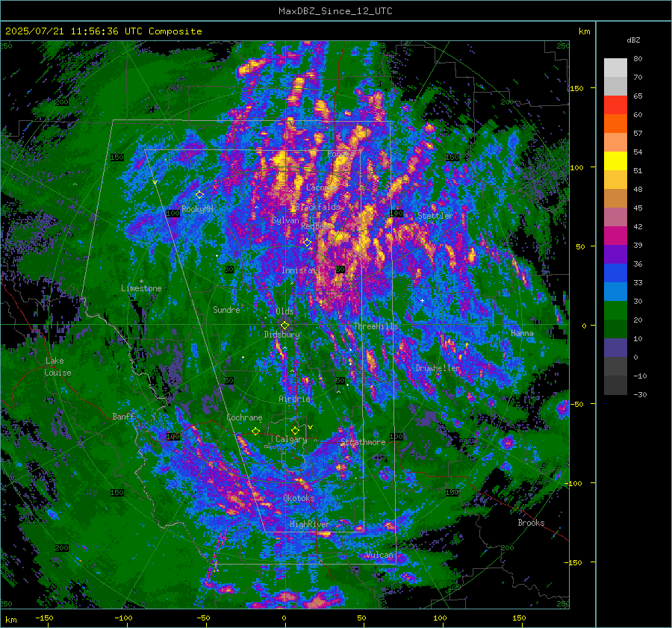Click the -50 tick label on right axis
Image resolution: width=672 pixels, height=628 pixels.
click(578, 404)
